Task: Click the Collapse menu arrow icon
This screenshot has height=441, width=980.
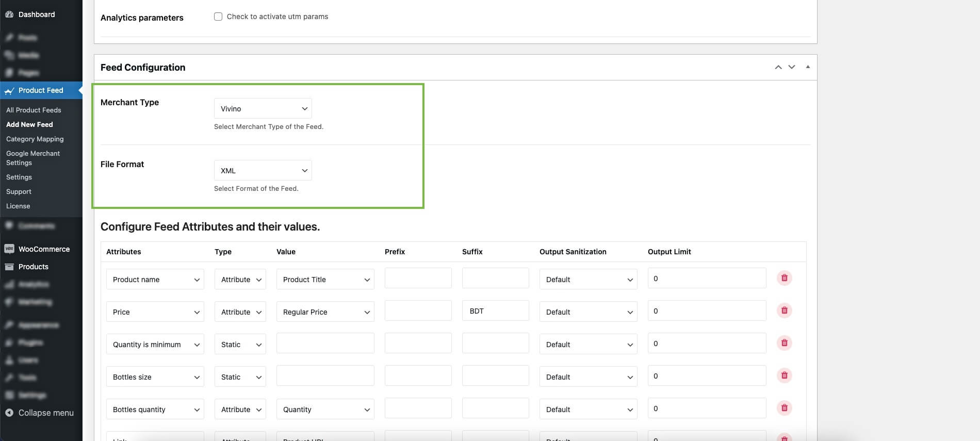Action: (9, 413)
